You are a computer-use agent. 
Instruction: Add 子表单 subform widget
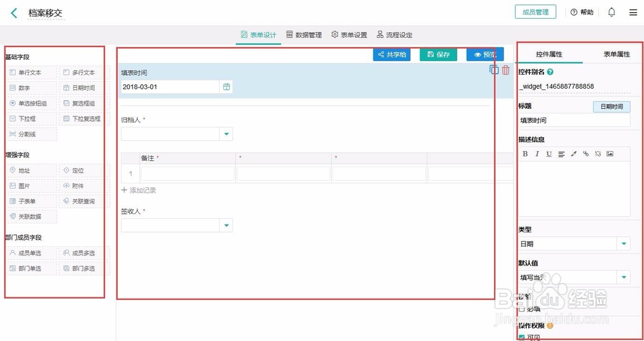click(30, 201)
